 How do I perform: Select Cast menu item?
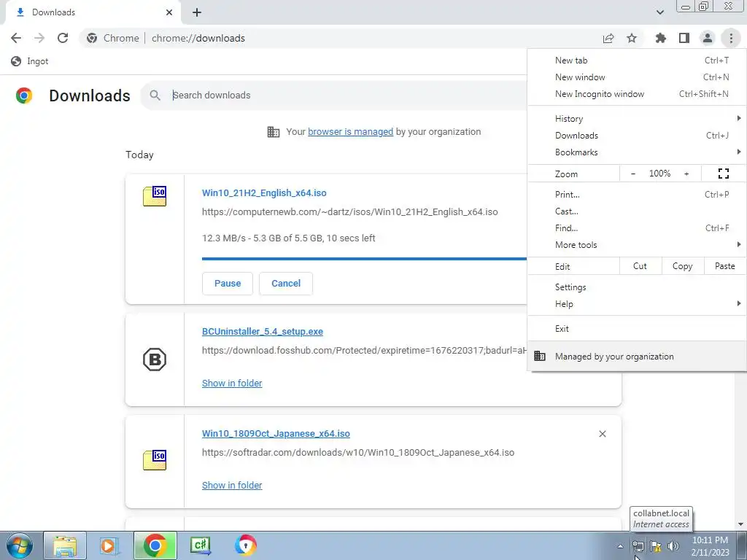point(637,211)
